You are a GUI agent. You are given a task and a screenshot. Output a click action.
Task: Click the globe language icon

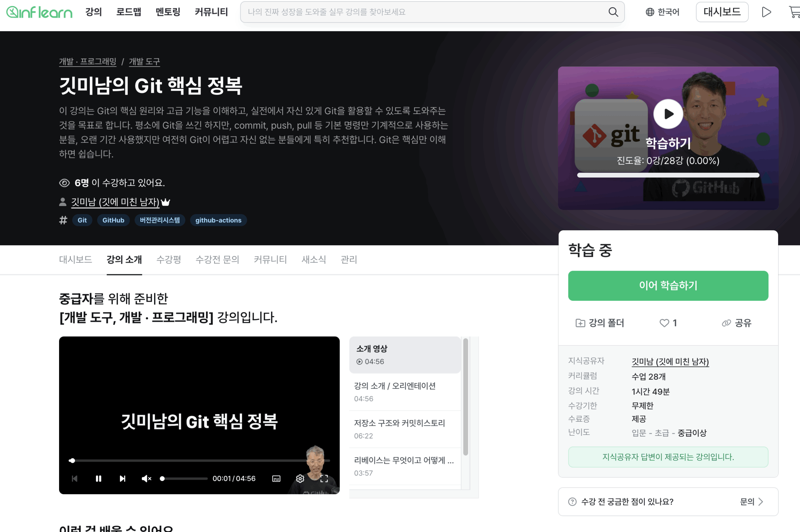tap(649, 12)
